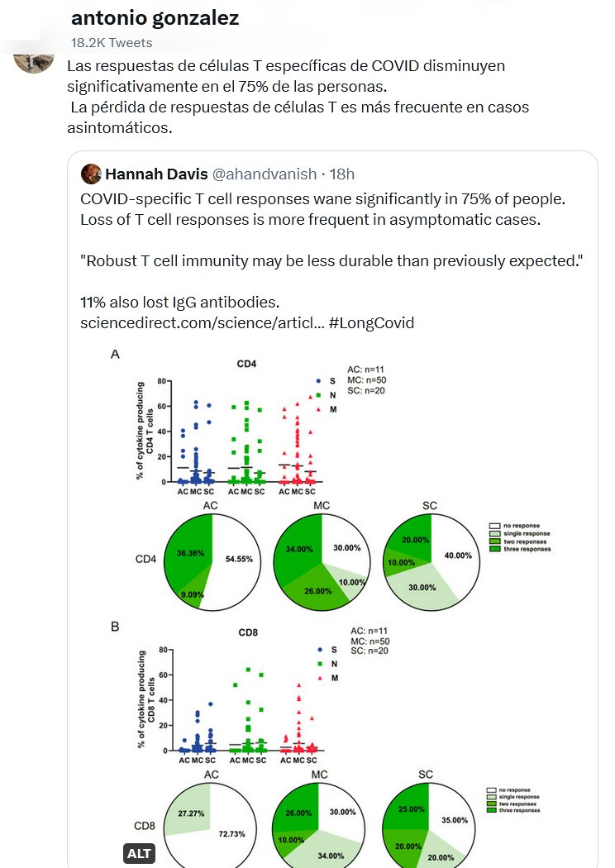Viewport: 615px width, 868px height.
Task: Click the 18h timestamp on quoted tweet
Action: [341, 174]
